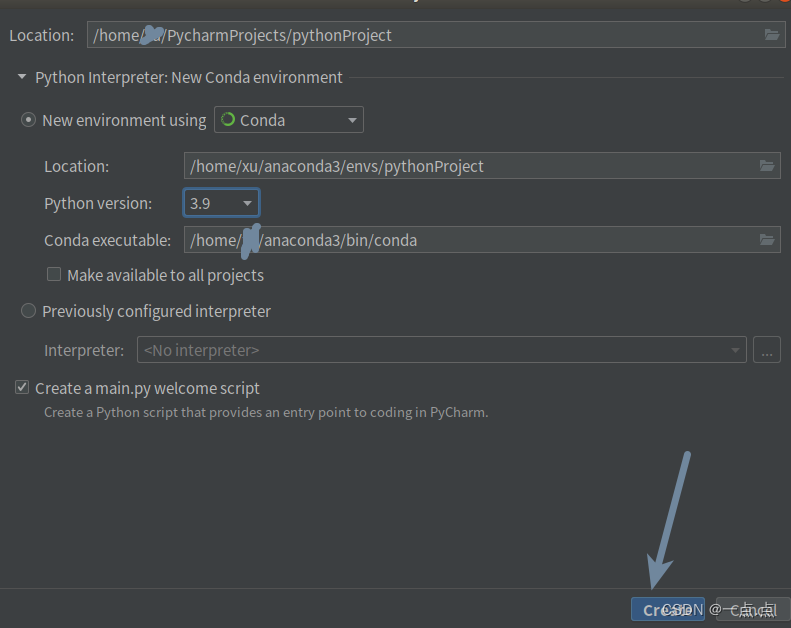Open the Python version 3.9 dropdown
This screenshot has width=791, height=628.
tap(221, 203)
